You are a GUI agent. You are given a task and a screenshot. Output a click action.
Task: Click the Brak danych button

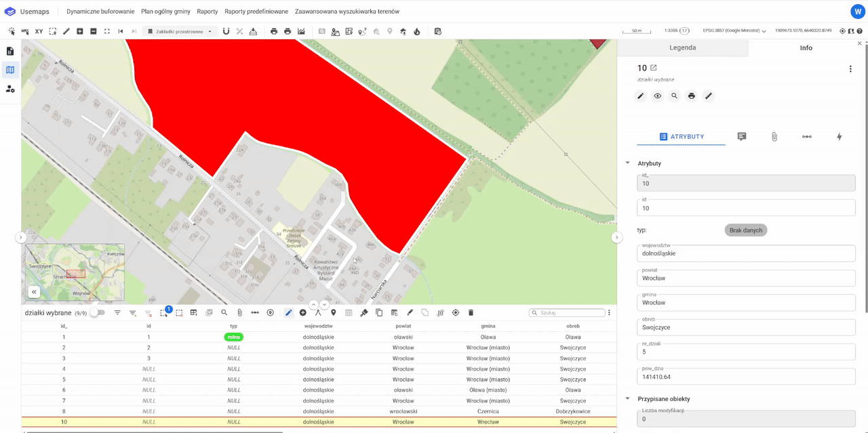tap(745, 230)
